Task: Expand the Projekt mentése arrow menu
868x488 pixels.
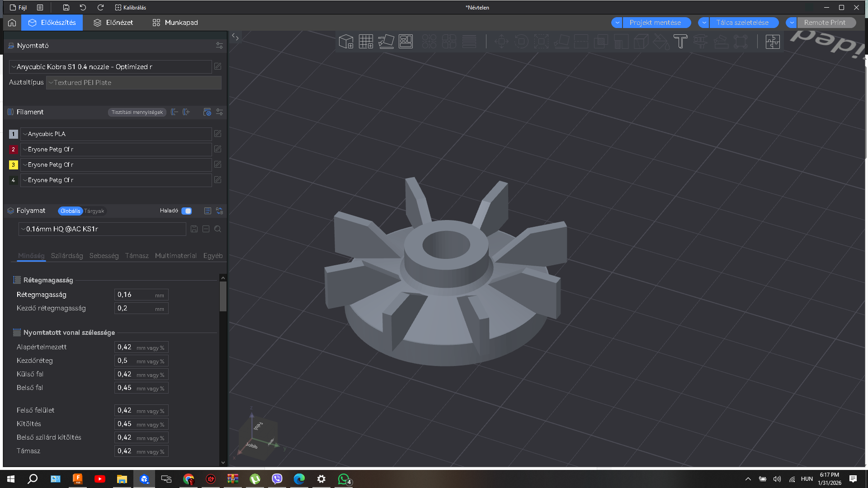Action: click(617, 23)
